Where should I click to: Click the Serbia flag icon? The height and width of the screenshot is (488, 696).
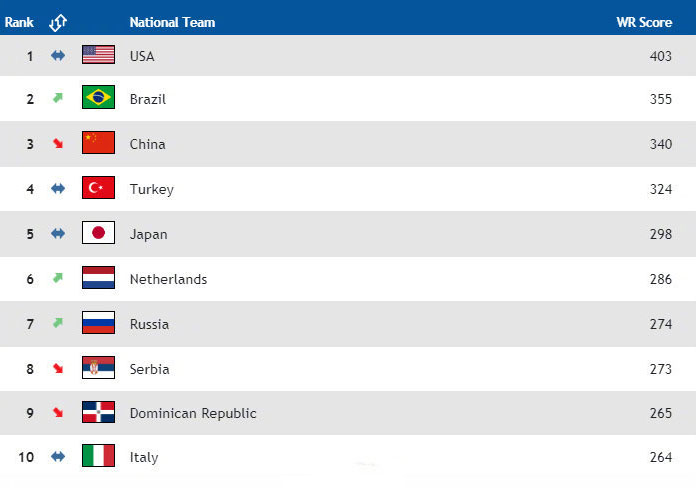coord(98,368)
